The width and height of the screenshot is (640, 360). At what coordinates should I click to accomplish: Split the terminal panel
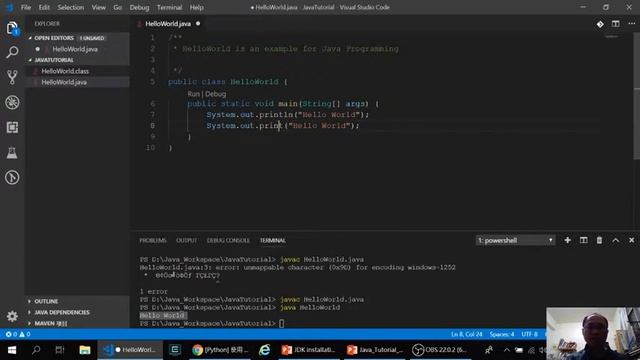[x=584, y=240]
